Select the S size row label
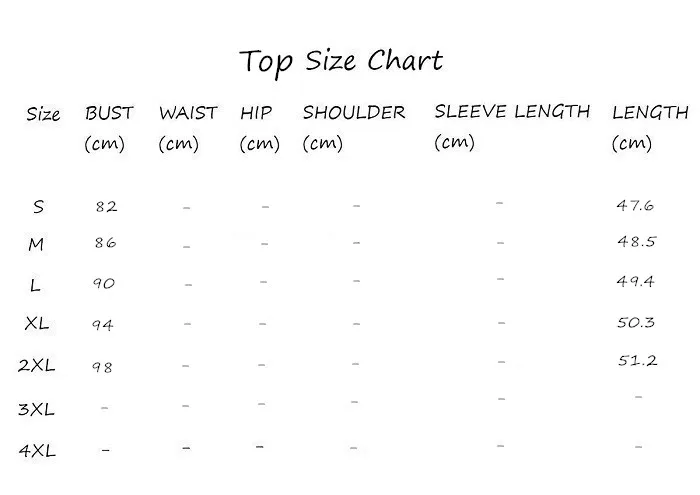Screen dimensions: 700x495 pyautogui.click(x=38, y=207)
